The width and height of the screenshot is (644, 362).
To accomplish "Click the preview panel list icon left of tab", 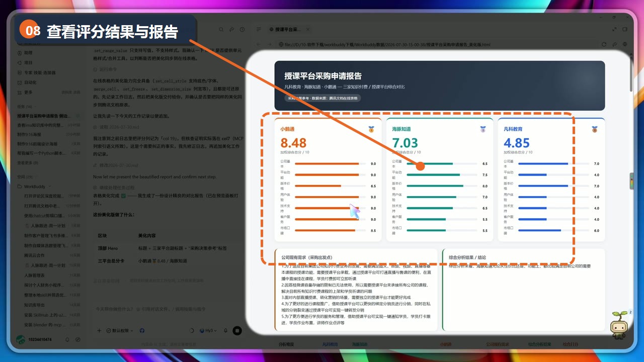I will [259, 30].
